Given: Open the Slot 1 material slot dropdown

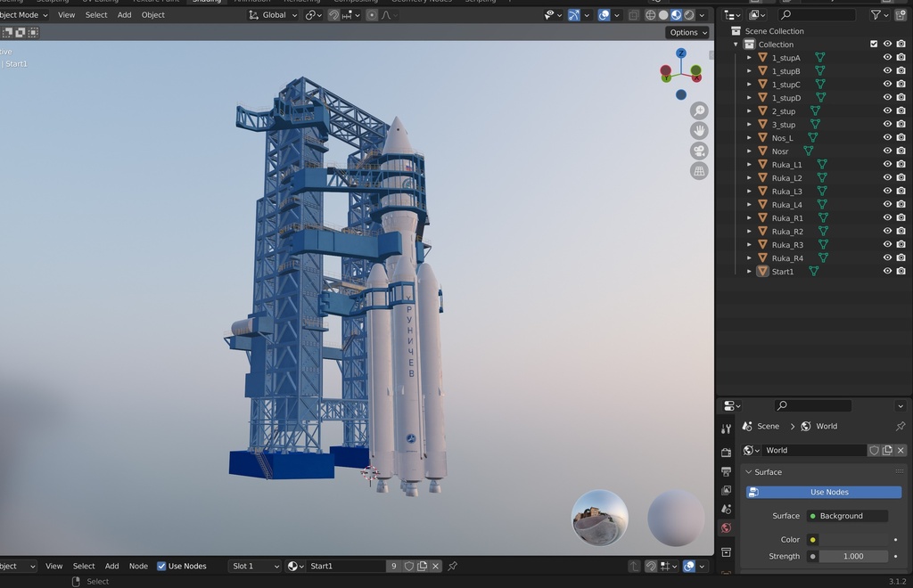Looking at the screenshot, I should 255,566.
